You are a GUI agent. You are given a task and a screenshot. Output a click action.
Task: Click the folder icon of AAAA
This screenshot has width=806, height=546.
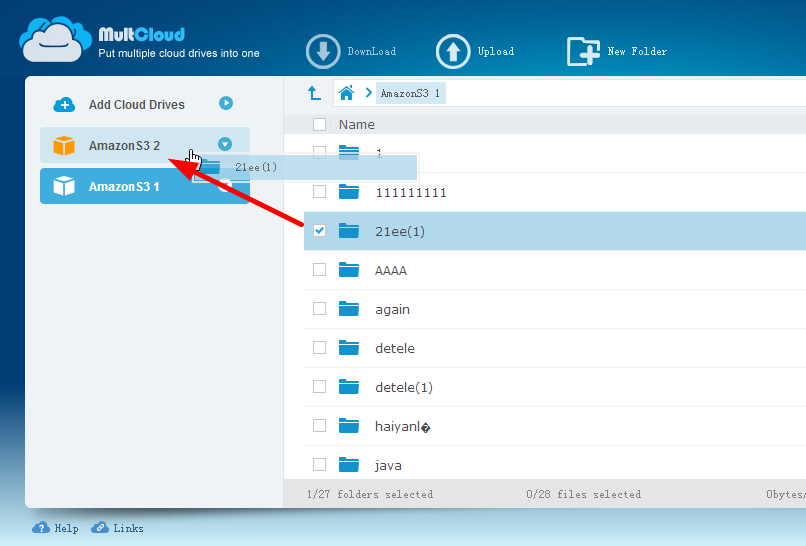click(x=349, y=269)
